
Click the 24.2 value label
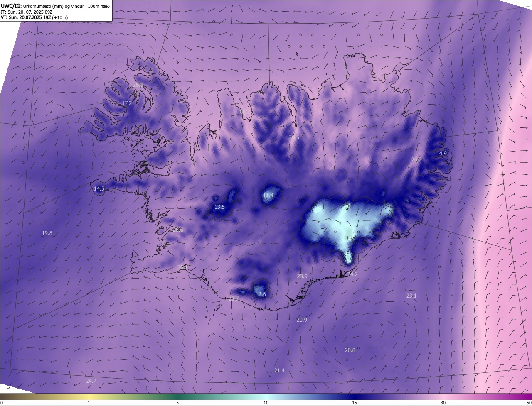tap(352, 274)
